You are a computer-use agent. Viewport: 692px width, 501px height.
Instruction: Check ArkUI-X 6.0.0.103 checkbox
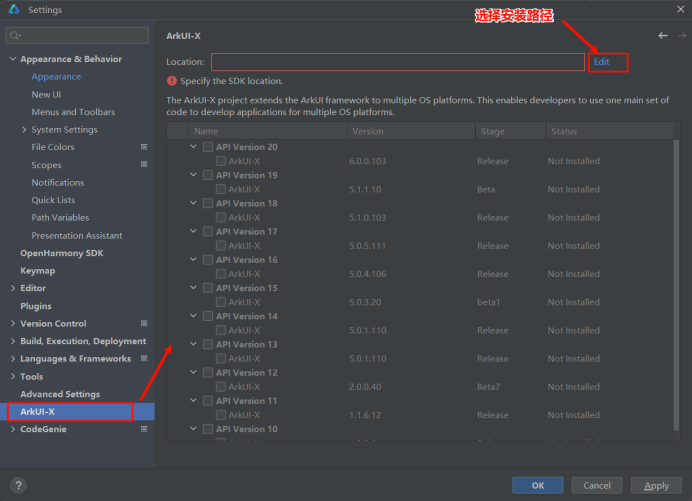(x=221, y=161)
